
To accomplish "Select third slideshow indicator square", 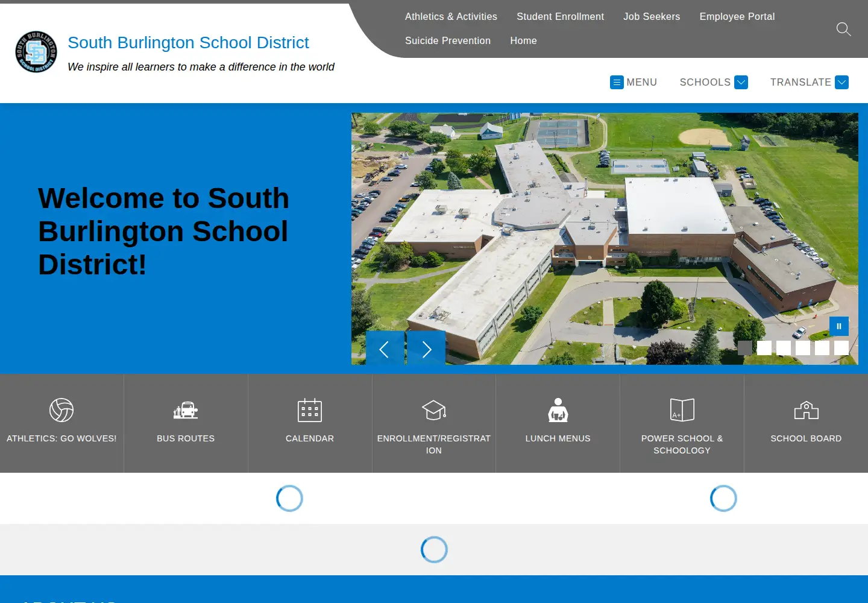I will (x=784, y=348).
